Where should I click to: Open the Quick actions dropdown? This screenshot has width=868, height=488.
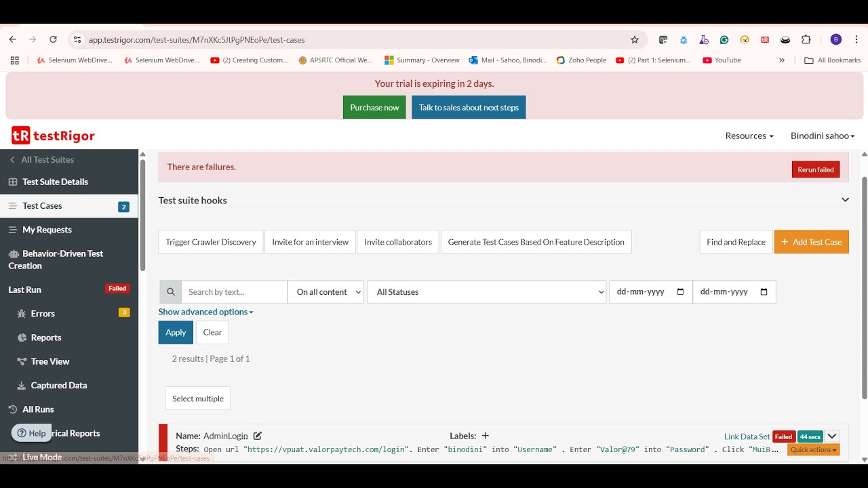[x=813, y=450]
